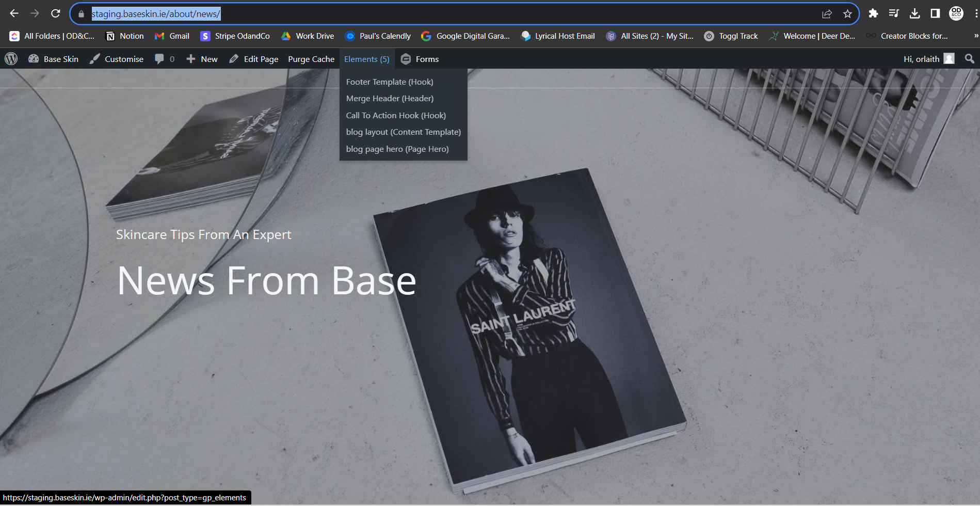Open the Notion bookmark
The height and width of the screenshot is (506, 980).
click(125, 36)
